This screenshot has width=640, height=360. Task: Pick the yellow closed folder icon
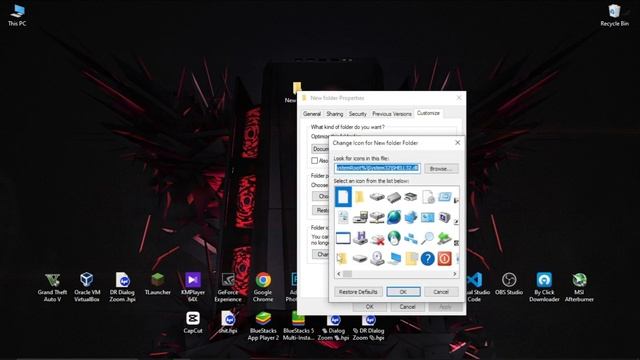(x=360, y=197)
